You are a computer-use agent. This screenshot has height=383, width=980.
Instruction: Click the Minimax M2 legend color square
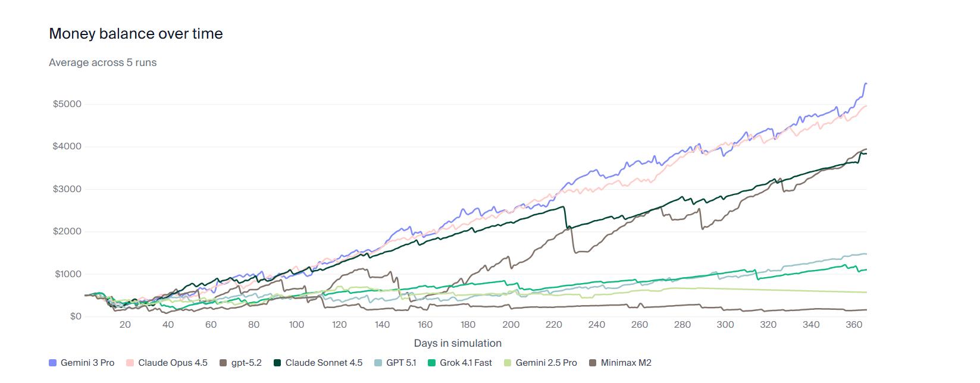592,363
